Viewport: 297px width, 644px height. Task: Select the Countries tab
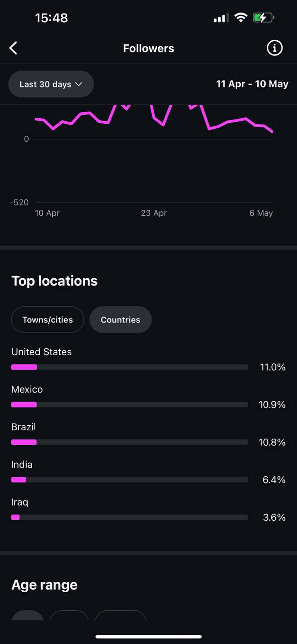point(121,319)
